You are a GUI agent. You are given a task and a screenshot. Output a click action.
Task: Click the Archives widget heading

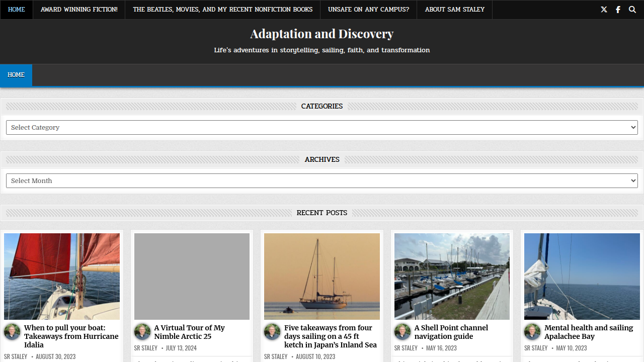tap(322, 159)
